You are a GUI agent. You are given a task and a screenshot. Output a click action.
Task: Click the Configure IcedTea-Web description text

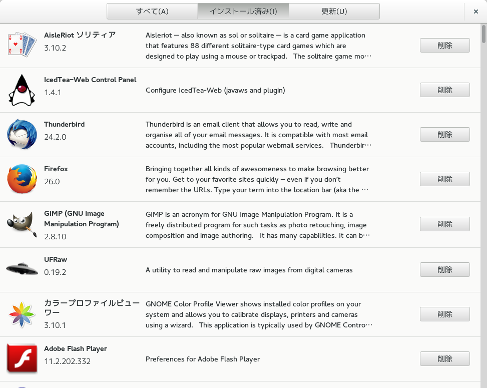(x=215, y=90)
